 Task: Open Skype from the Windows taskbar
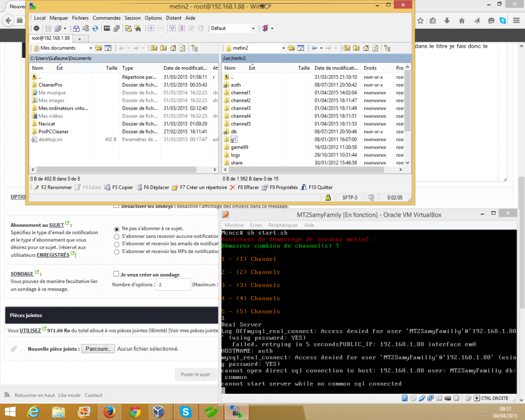[x=185, y=412]
